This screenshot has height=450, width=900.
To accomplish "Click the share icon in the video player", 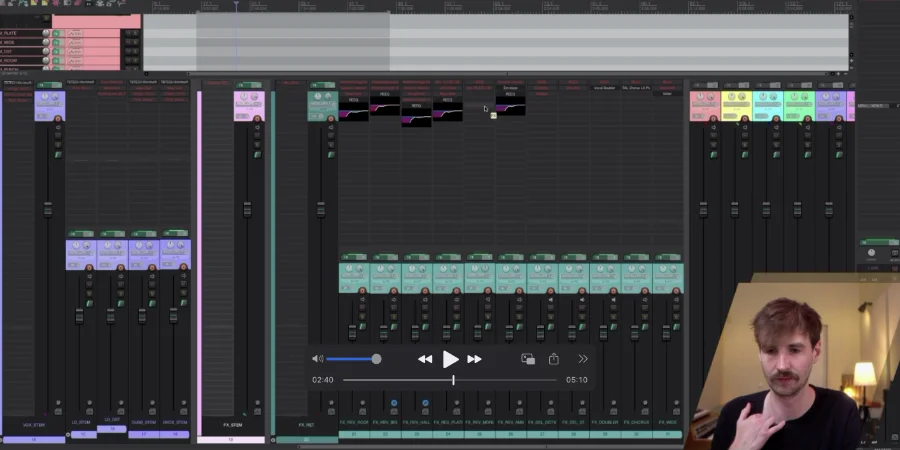I will pos(554,359).
